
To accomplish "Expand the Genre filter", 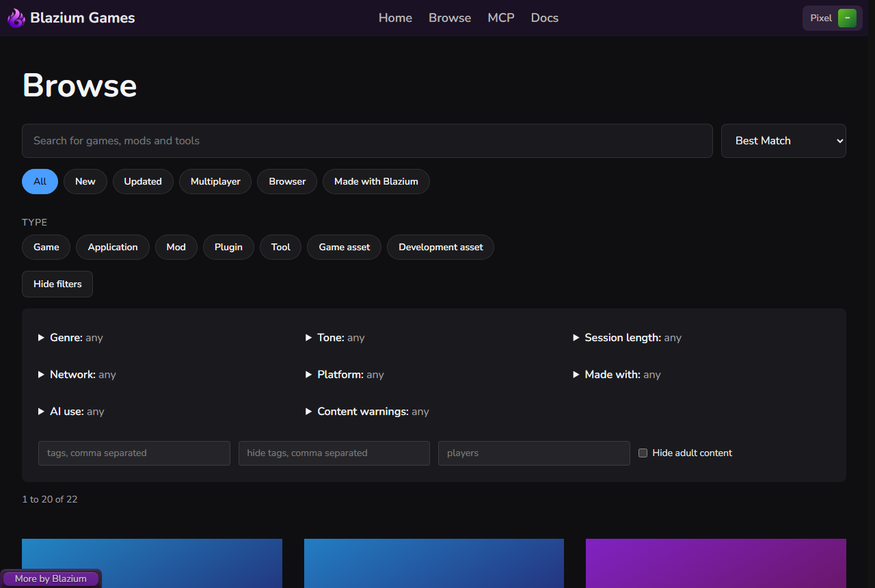I will click(70, 338).
